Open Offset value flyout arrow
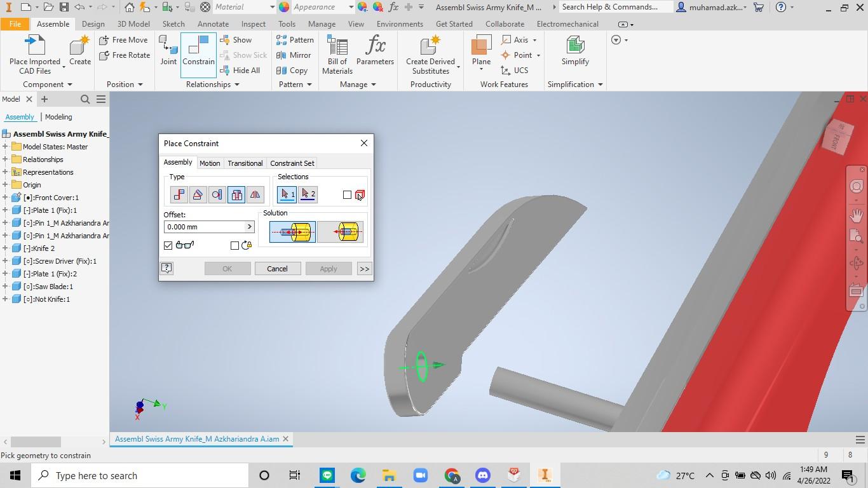The width and height of the screenshot is (868, 488). click(x=249, y=227)
